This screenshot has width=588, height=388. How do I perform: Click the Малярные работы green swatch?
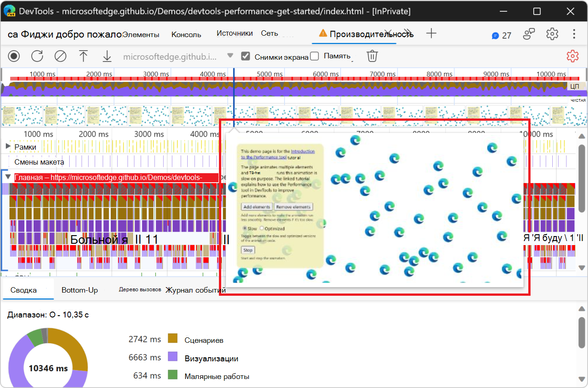tap(172, 375)
